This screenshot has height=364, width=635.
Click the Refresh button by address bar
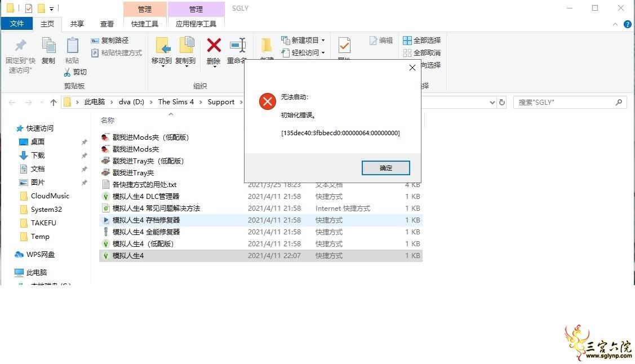coord(502,103)
